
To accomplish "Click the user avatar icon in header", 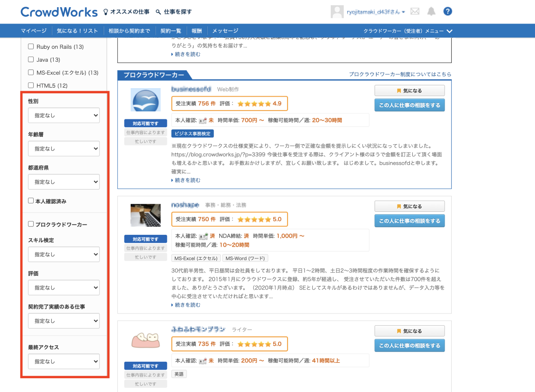I will tap(337, 12).
